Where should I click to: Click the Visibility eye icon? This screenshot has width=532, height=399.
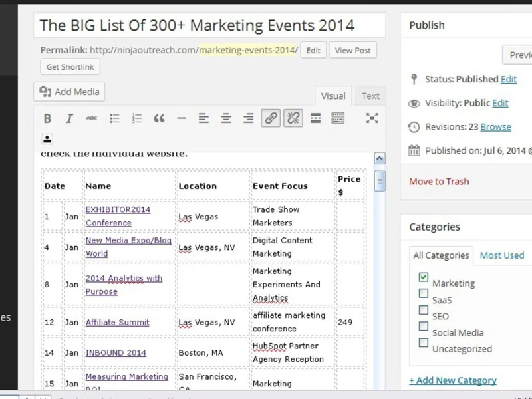(x=414, y=104)
